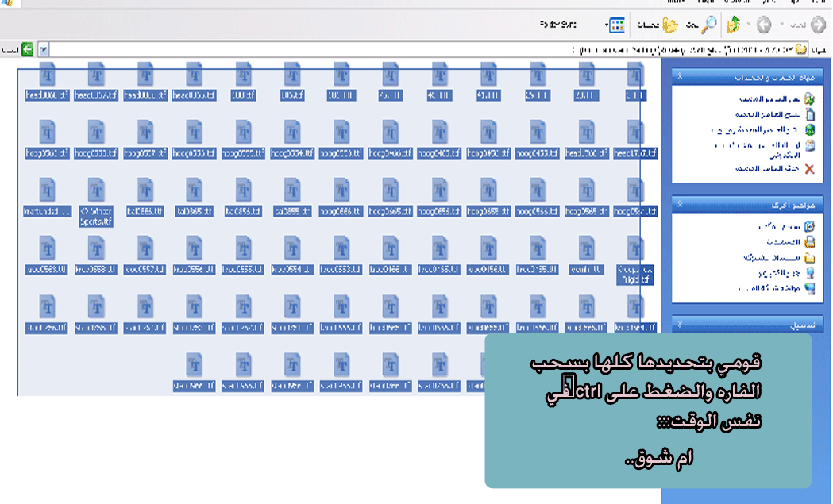833x504 pixels.
Task: Click the Back navigation arrow button
Action: click(817, 25)
